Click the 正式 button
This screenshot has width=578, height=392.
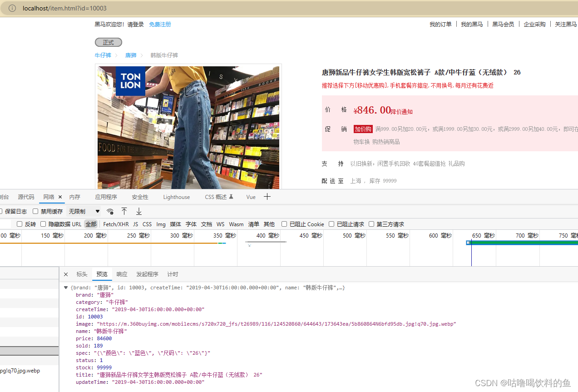click(x=109, y=42)
